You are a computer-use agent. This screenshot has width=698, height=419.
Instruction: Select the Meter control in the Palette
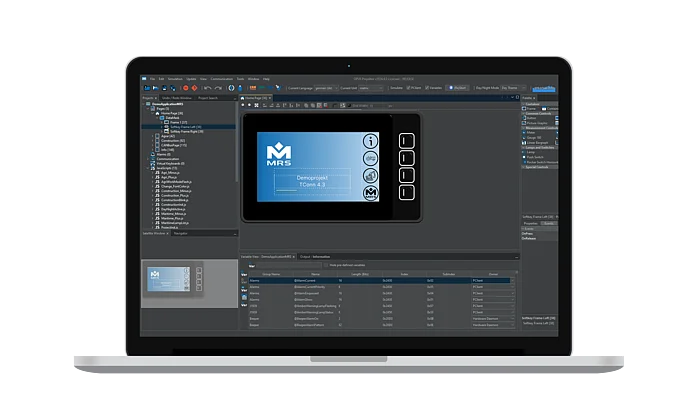pyautogui.click(x=528, y=132)
